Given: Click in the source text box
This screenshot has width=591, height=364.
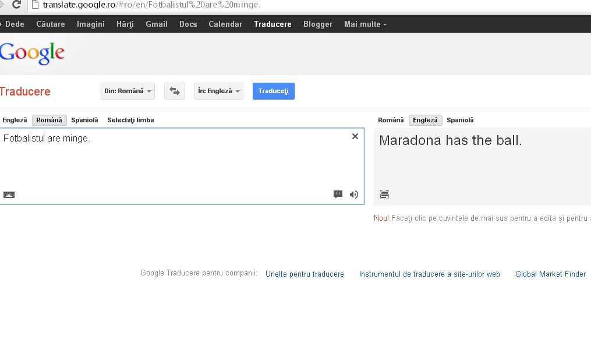Looking at the screenshot, I should tap(182, 167).
